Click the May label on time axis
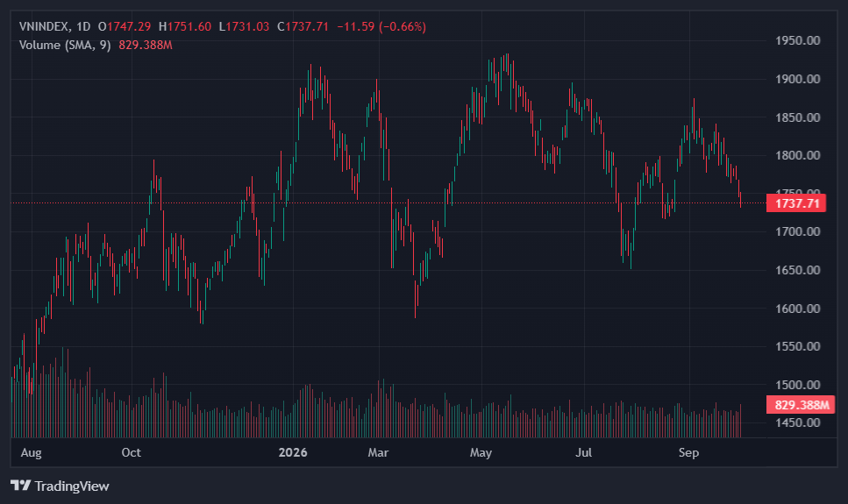 (x=481, y=452)
